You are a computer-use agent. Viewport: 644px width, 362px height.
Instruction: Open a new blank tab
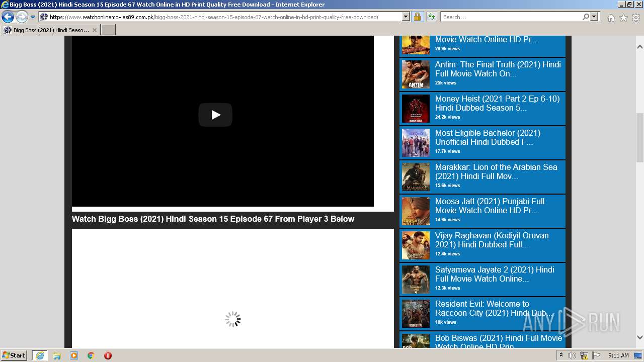pyautogui.click(x=108, y=30)
